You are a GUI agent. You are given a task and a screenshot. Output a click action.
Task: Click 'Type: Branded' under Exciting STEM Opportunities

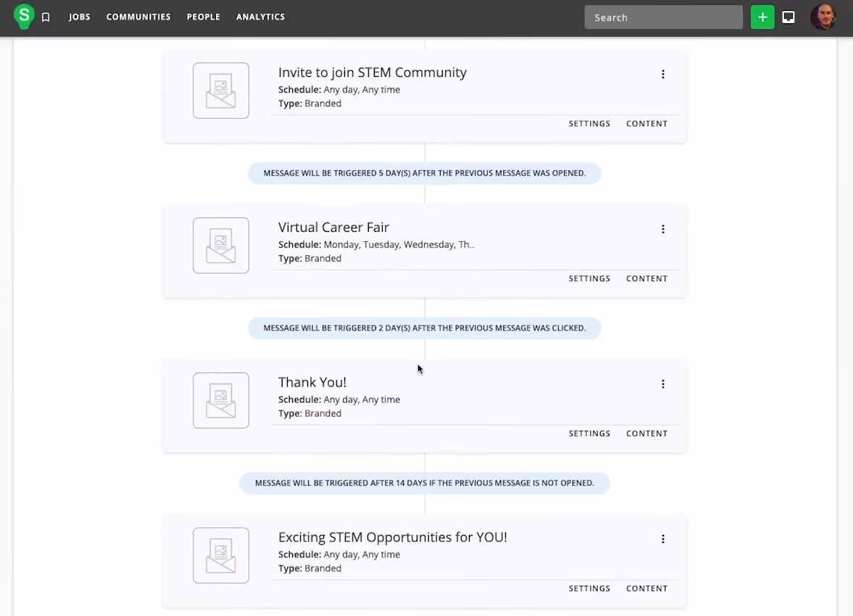pos(309,568)
